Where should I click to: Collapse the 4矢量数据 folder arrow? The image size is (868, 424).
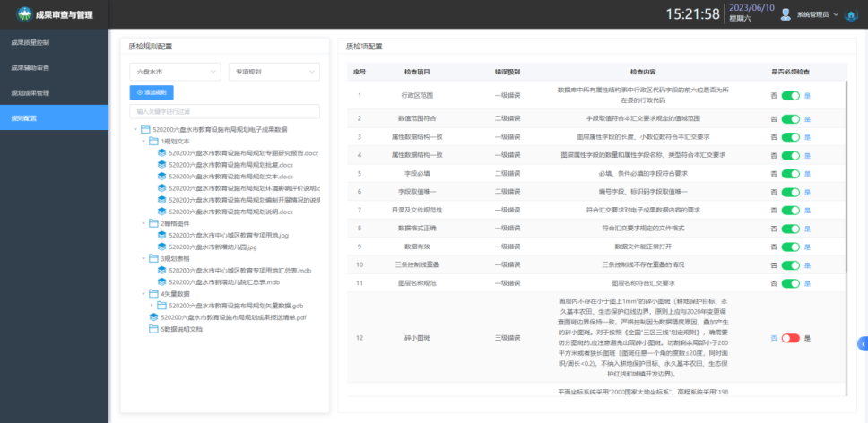143,294
